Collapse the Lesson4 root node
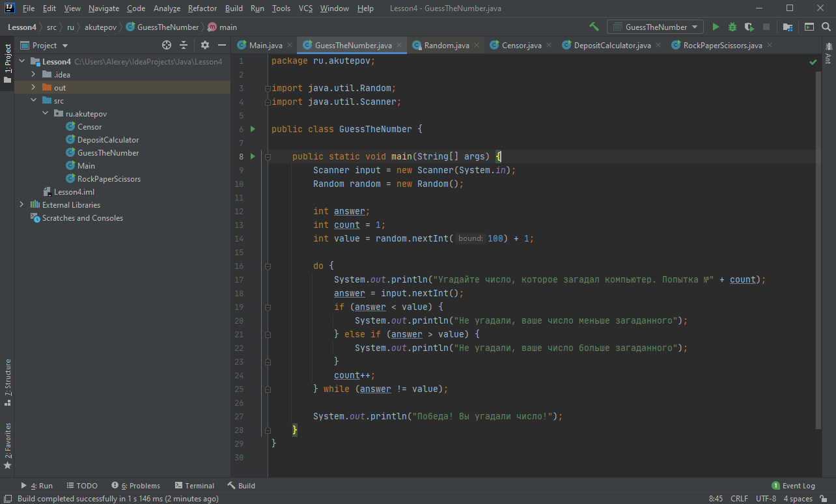Image resolution: width=836 pixels, height=504 pixels. tap(21, 61)
